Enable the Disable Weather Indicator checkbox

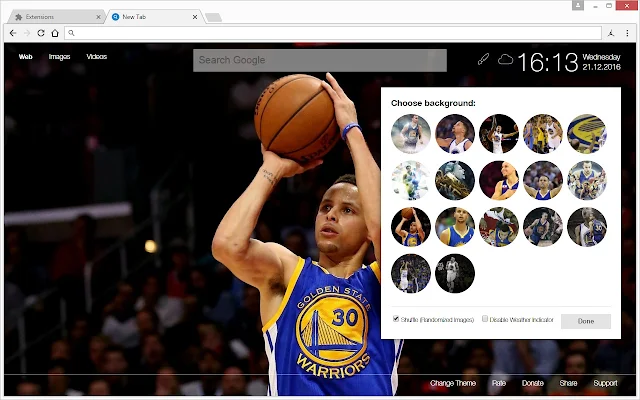tap(485, 319)
